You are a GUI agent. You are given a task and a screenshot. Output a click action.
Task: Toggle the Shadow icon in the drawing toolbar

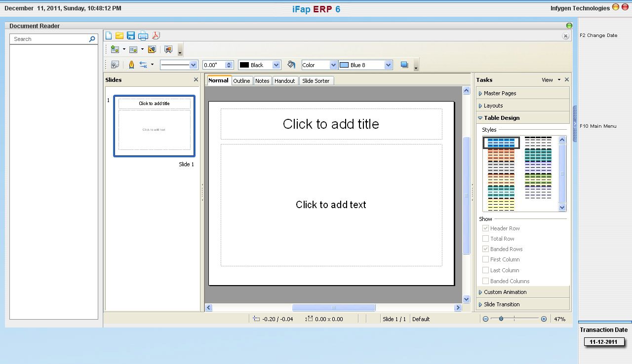404,65
